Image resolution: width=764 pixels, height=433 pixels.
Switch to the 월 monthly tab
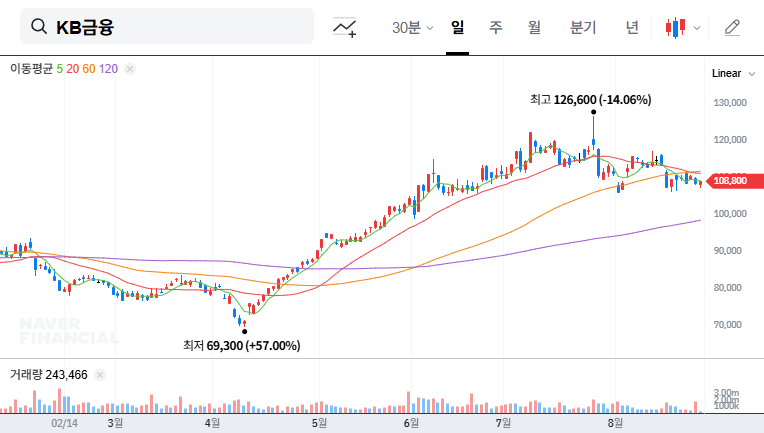pyautogui.click(x=534, y=27)
